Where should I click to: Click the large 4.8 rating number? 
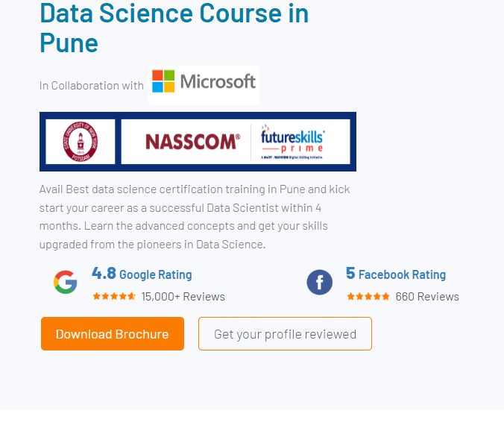[x=104, y=273]
